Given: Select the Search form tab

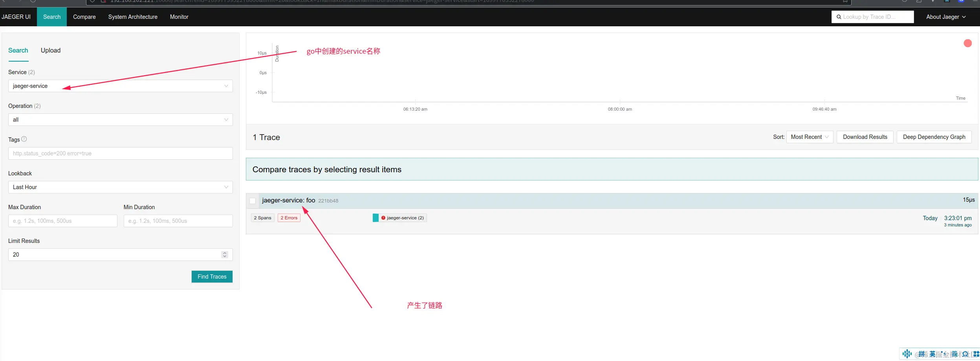Looking at the screenshot, I should (18, 50).
